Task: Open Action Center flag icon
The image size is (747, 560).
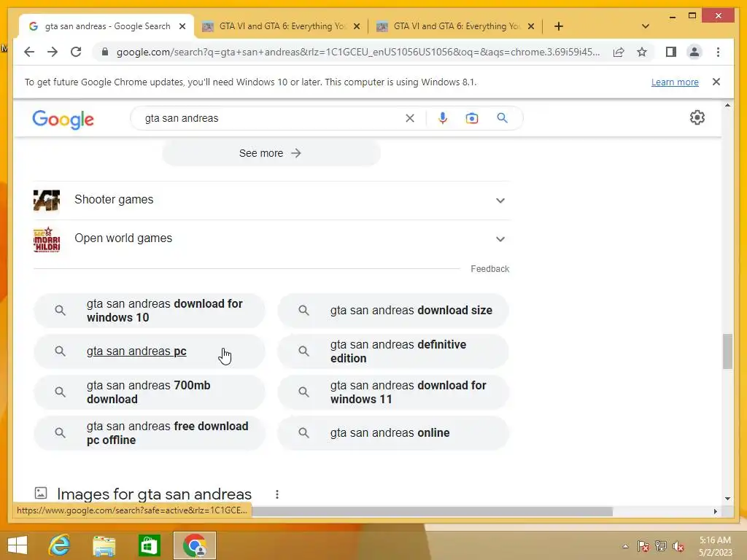Action: tap(643, 546)
